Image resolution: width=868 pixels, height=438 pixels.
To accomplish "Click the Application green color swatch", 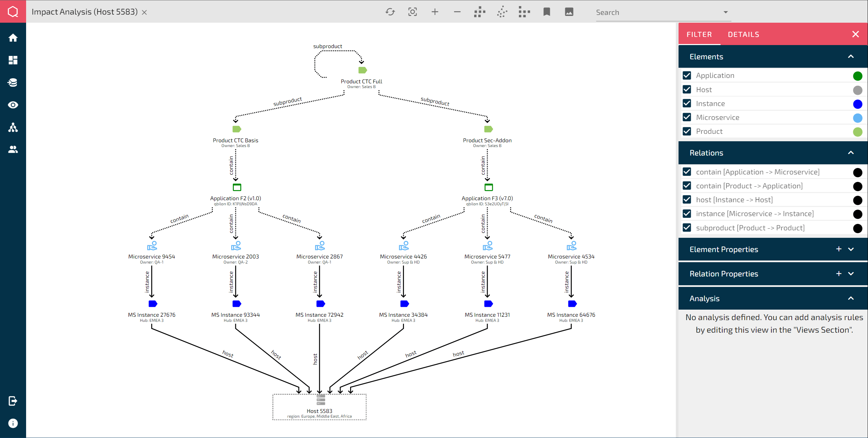I will point(858,76).
